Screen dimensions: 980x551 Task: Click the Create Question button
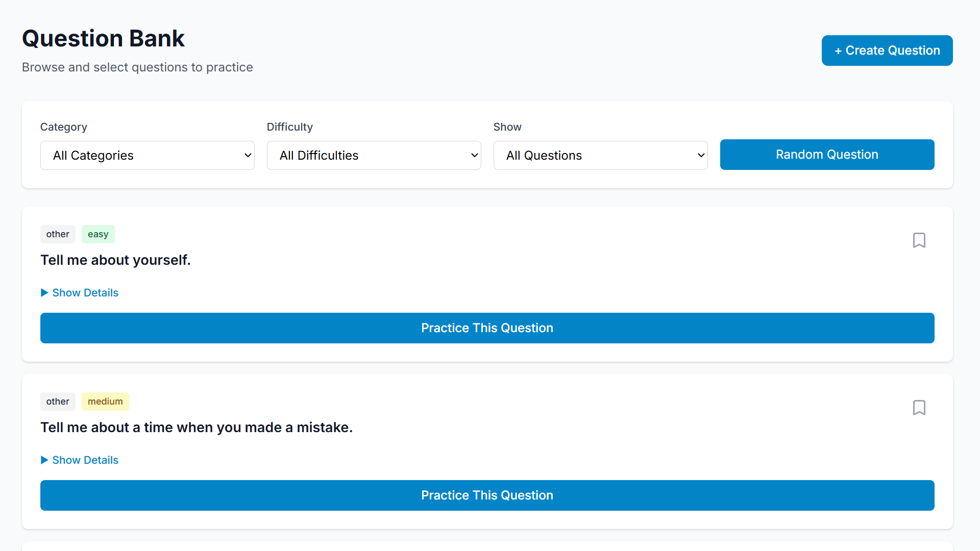click(887, 51)
